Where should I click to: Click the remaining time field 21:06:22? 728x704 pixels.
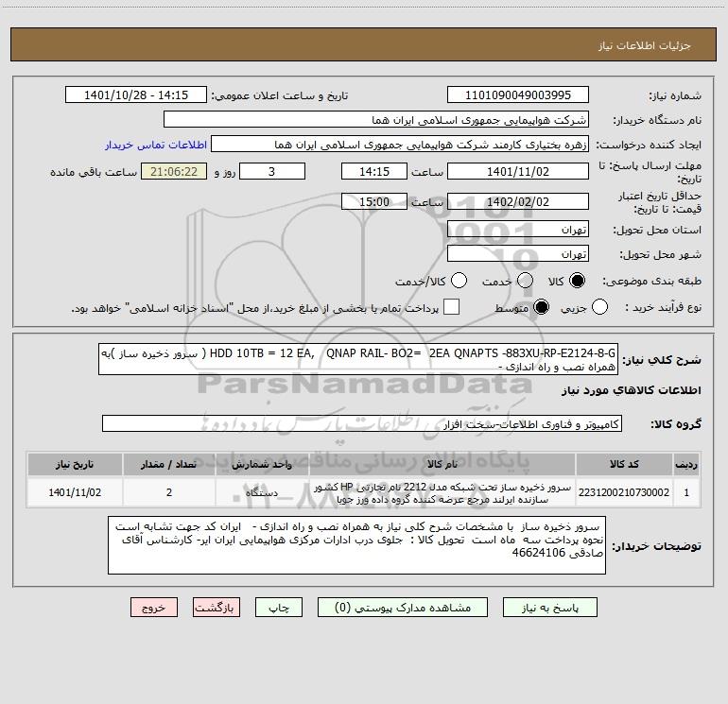(173, 172)
